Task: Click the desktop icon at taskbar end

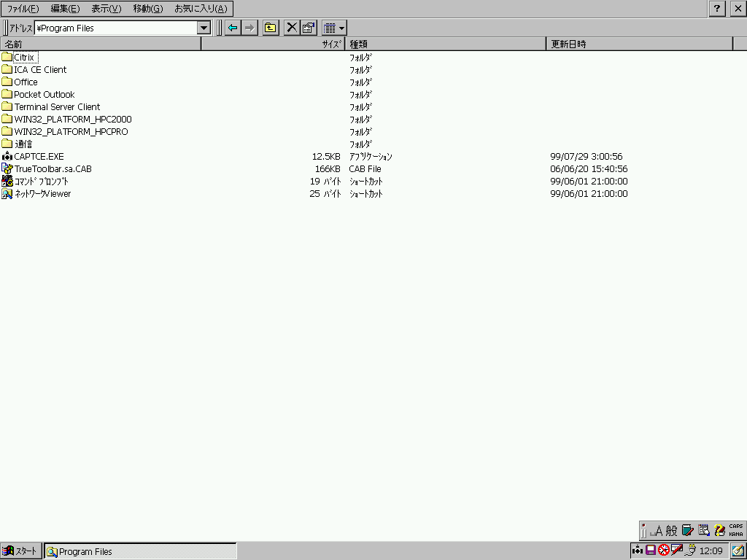Action: (x=738, y=551)
